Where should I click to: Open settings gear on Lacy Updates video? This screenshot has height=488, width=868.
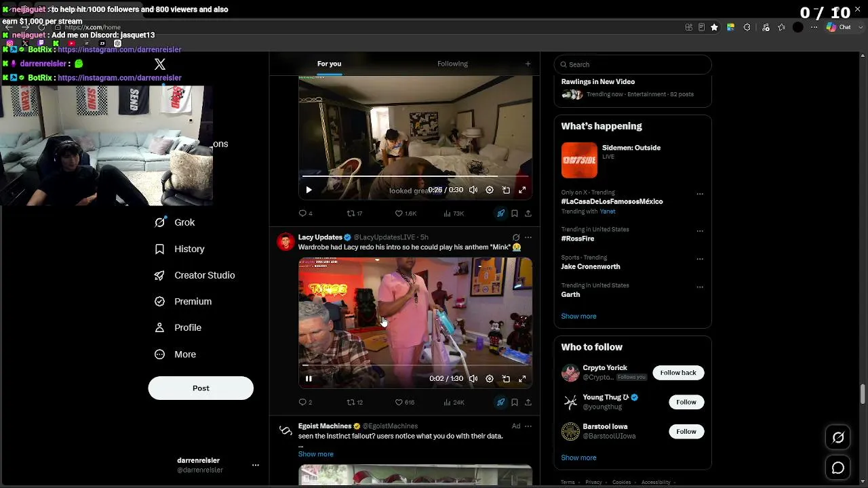tap(490, 379)
